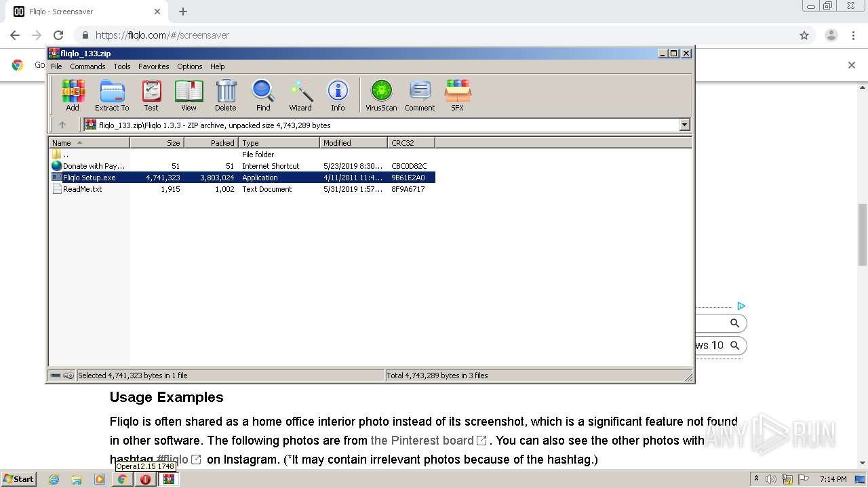Launch the Wizard tool
Screen dimensions: 868x488
(300, 95)
